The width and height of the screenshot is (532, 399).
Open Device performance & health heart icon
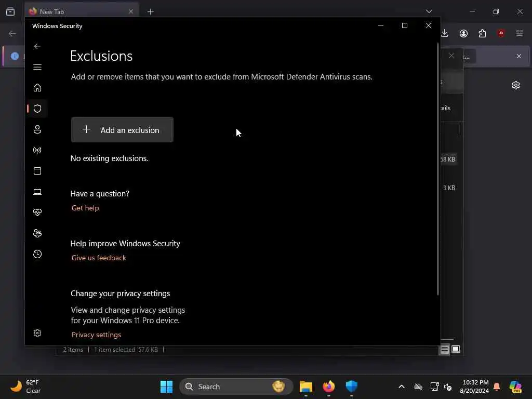37,212
